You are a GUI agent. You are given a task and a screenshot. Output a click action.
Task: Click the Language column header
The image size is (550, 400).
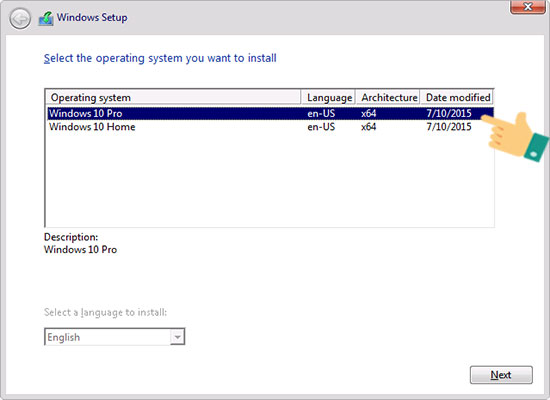pyautogui.click(x=329, y=98)
